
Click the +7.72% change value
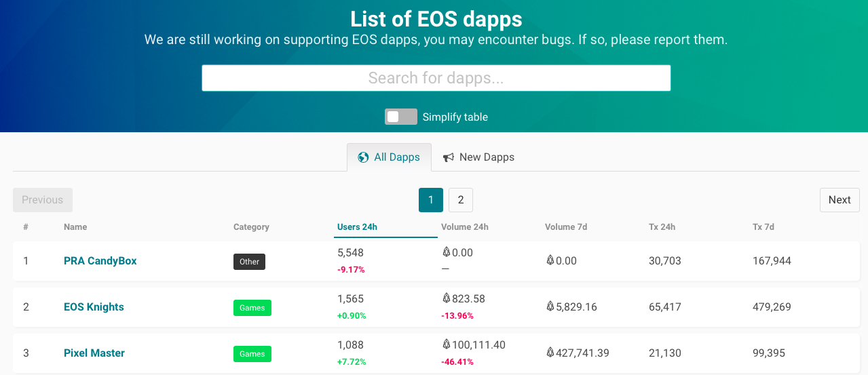coord(352,362)
